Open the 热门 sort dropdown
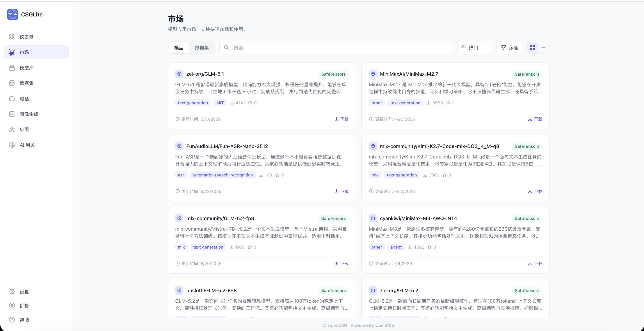 point(475,48)
